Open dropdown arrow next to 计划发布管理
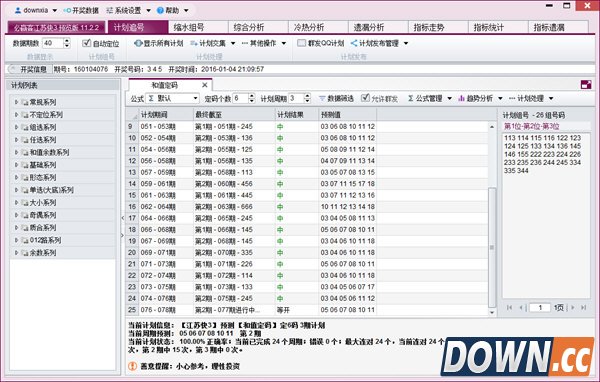 [406, 43]
